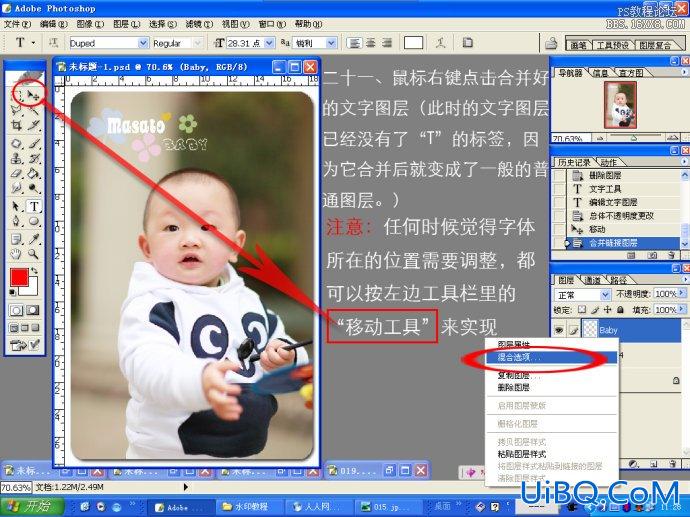
Task: Toggle lock transparent pixels in Layers panel
Action: [x=582, y=309]
